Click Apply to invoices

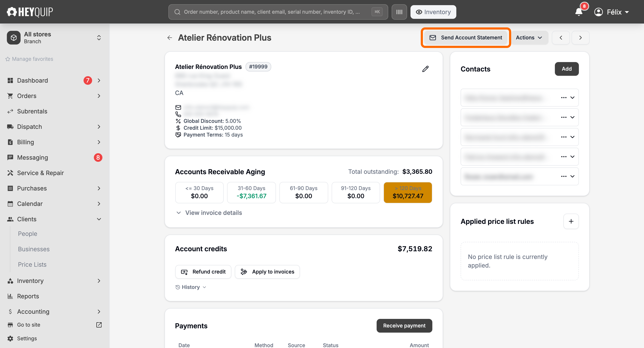267,272
